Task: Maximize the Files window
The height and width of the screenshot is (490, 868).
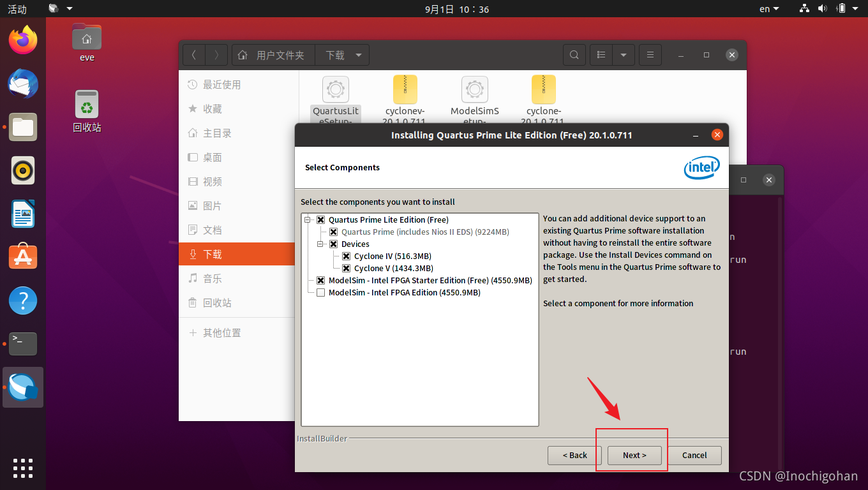Action: [707, 56]
